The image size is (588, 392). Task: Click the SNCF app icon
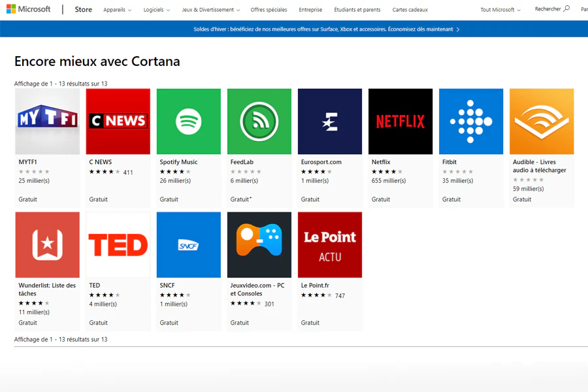click(x=189, y=245)
